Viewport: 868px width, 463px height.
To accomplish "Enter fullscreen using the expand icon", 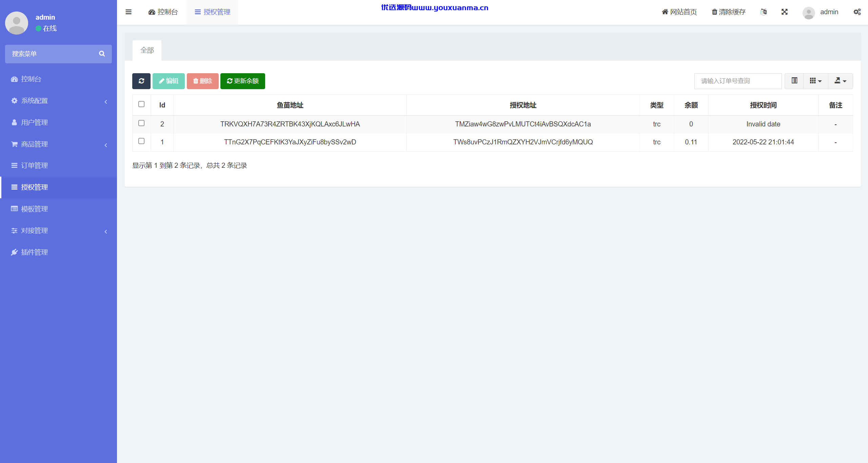I will (x=785, y=12).
